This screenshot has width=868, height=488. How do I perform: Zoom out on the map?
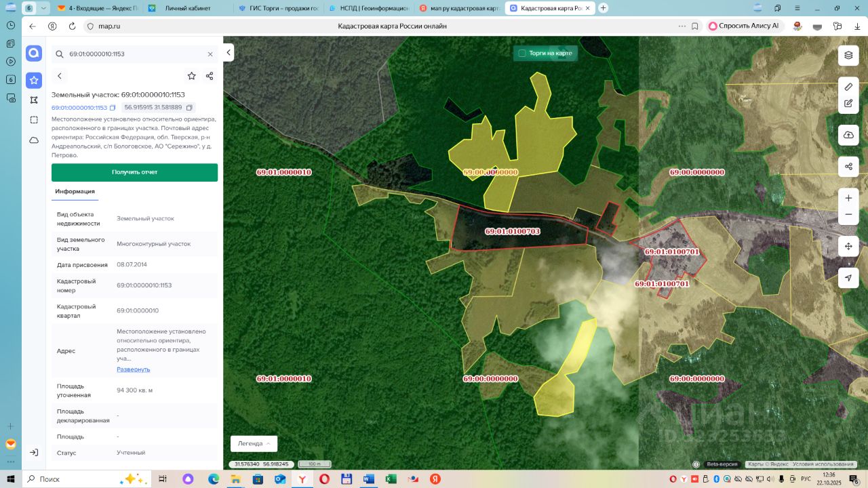848,215
